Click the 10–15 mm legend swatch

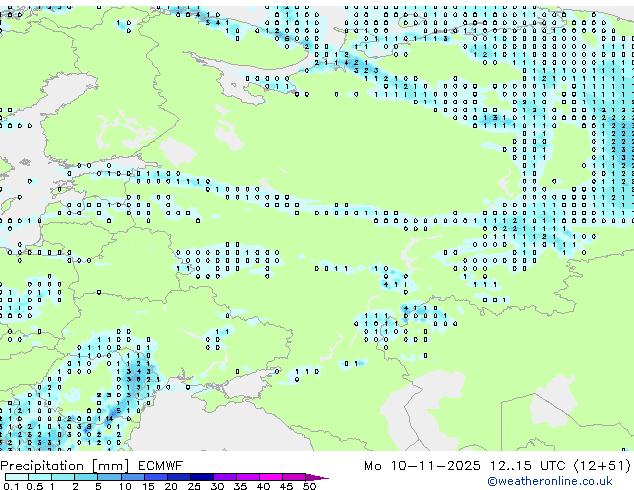coord(133,477)
